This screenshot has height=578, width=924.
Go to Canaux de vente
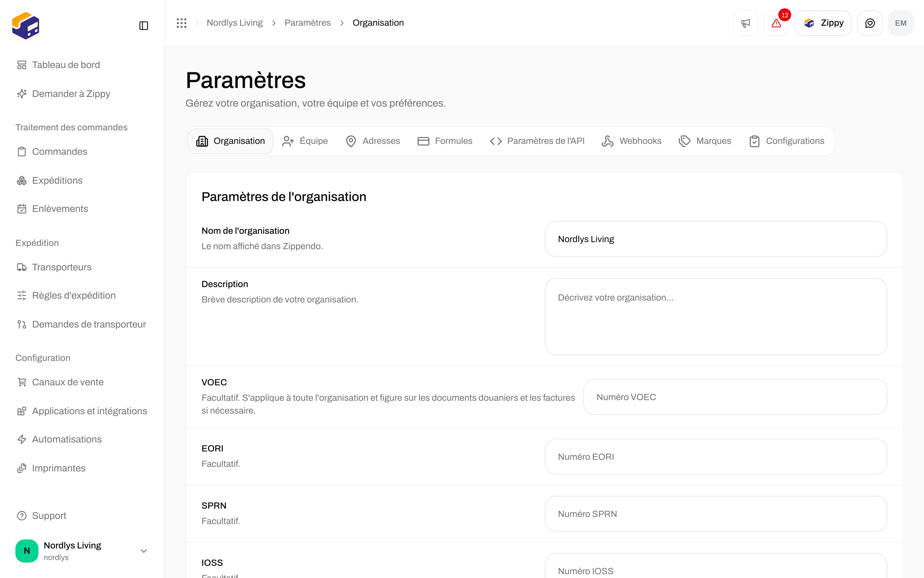click(x=82, y=382)
